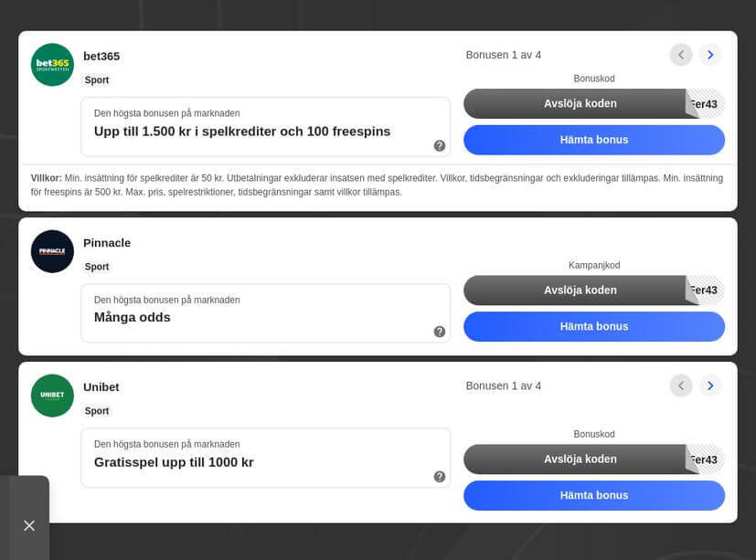Viewport: 756px width, 560px height.
Task: Select the Sport tag under Pinnacle
Action: [97, 267]
